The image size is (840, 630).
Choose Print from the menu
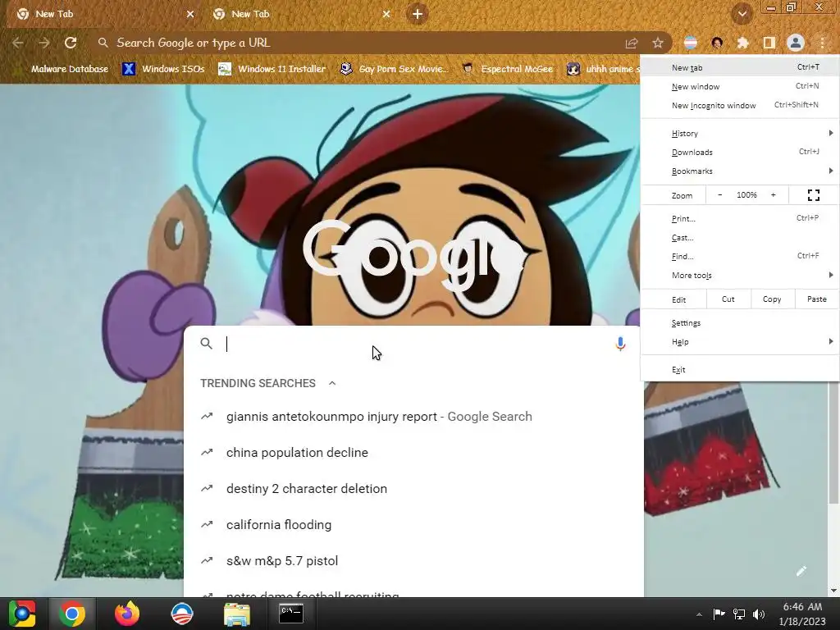(740, 218)
